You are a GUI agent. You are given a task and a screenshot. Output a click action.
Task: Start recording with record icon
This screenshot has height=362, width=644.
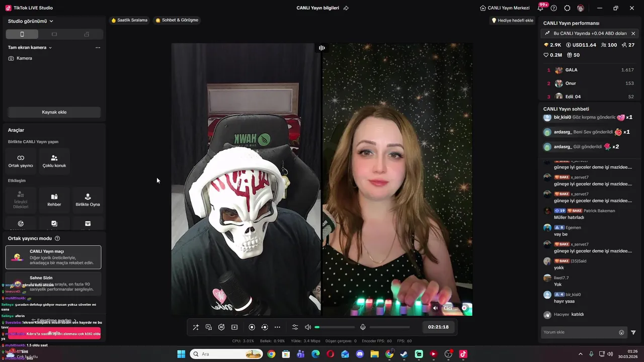click(x=252, y=327)
